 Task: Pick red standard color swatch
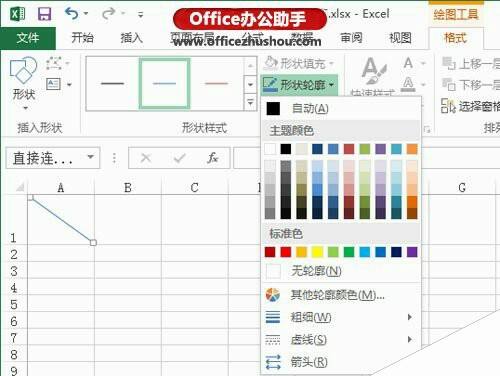pyautogui.click(x=286, y=252)
